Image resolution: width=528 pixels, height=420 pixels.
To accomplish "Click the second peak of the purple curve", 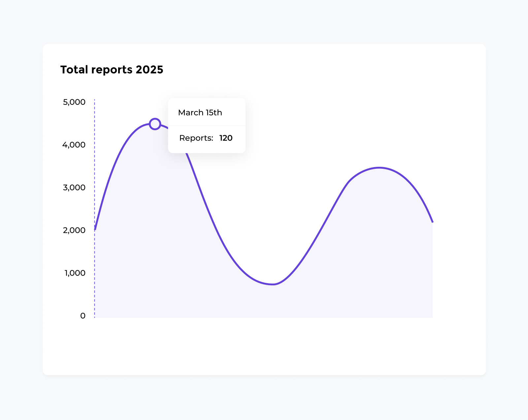I will pos(379,168).
